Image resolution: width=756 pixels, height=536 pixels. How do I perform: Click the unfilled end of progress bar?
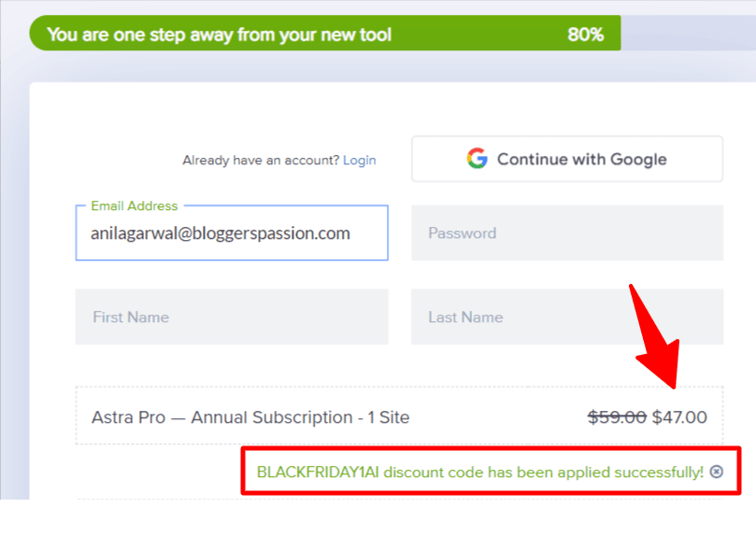[x=688, y=35]
